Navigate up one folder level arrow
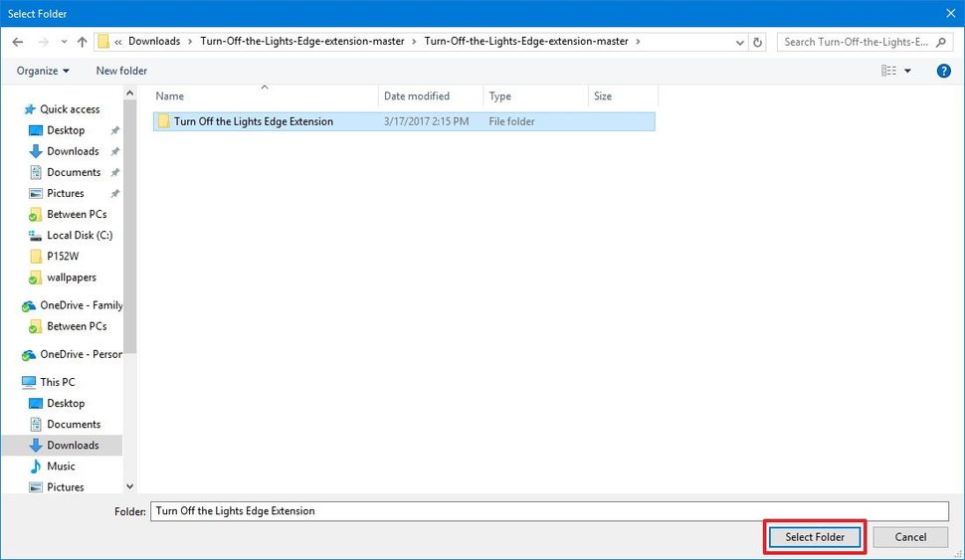The height and width of the screenshot is (560, 965). click(x=82, y=42)
